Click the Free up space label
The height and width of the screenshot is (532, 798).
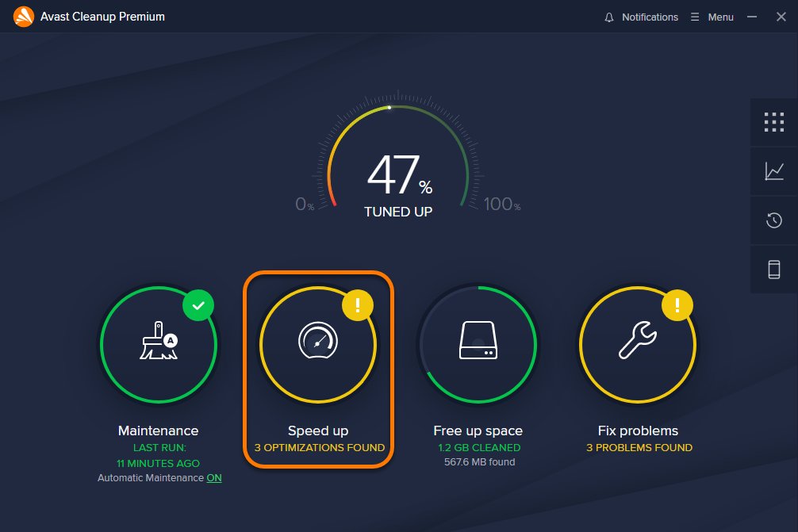(x=478, y=431)
